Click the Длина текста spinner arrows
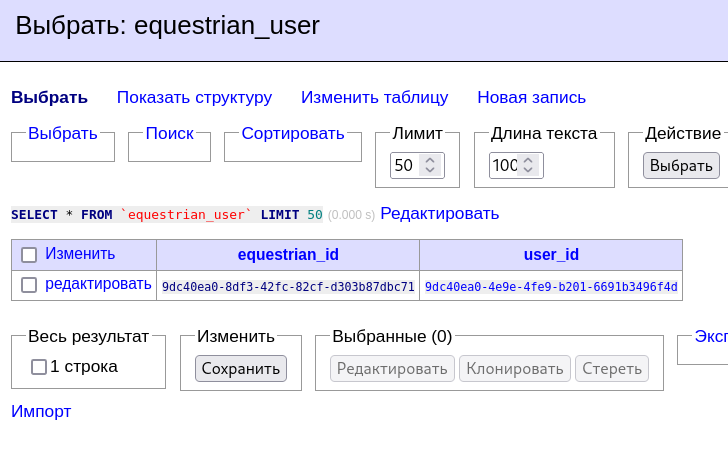Screen dimensions: 728x464 (x=530, y=165)
